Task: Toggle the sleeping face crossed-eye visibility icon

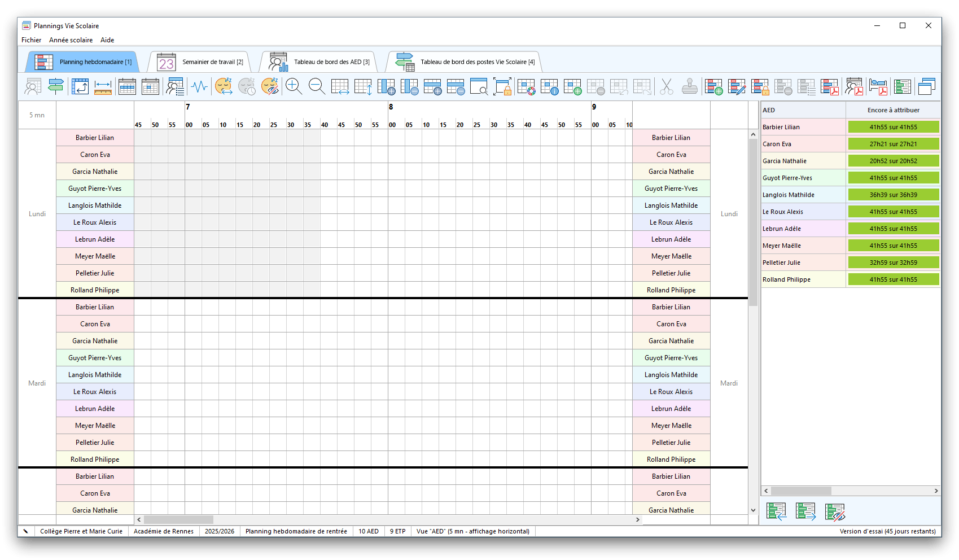Action: (270, 86)
